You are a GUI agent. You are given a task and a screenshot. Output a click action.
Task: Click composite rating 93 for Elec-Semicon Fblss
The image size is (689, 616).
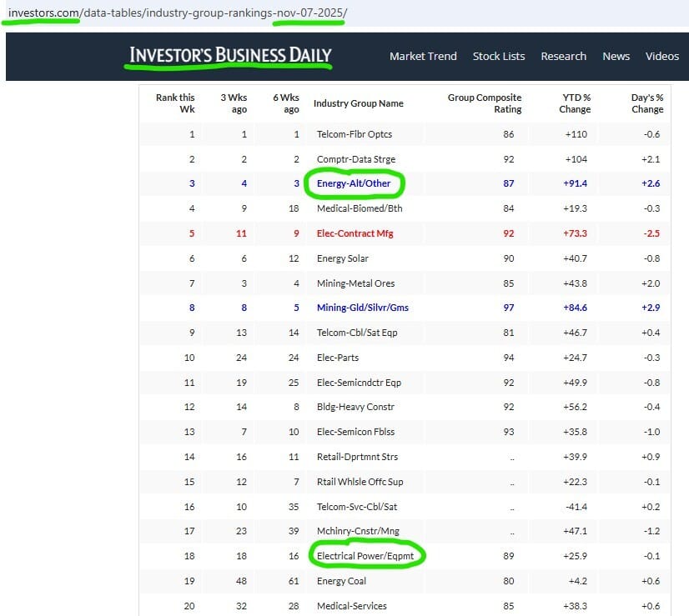point(508,432)
